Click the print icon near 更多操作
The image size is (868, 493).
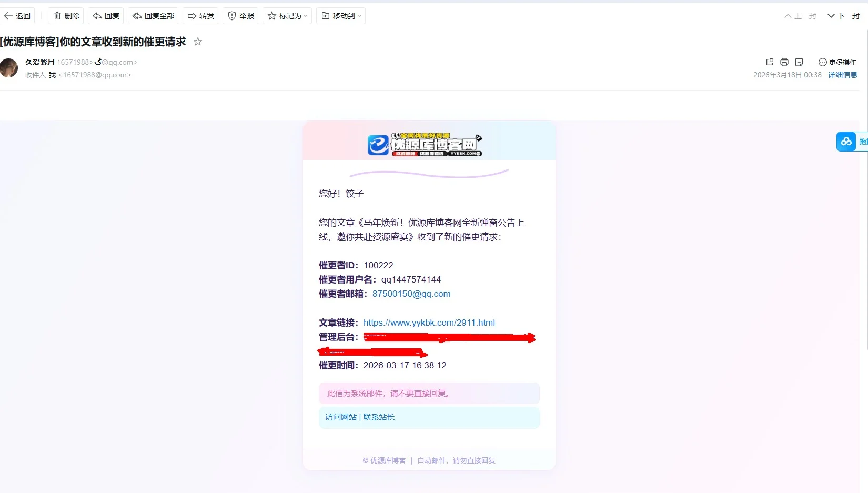784,62
